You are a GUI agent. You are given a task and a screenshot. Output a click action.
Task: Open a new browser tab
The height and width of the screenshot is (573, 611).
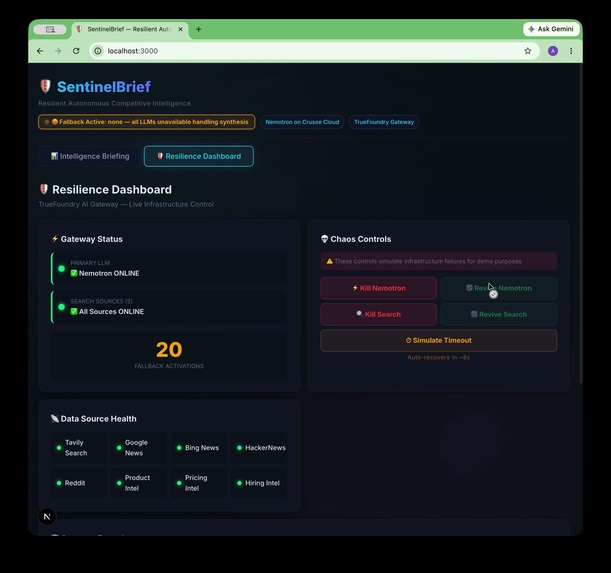[198, 29]
